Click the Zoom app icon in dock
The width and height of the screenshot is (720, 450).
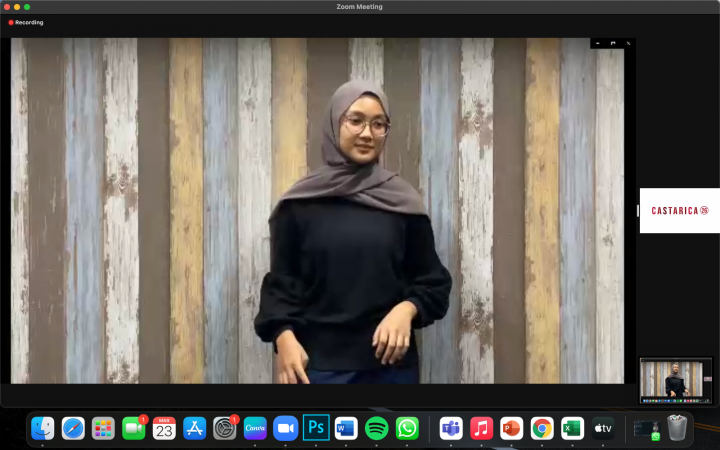tap(286, 429)
